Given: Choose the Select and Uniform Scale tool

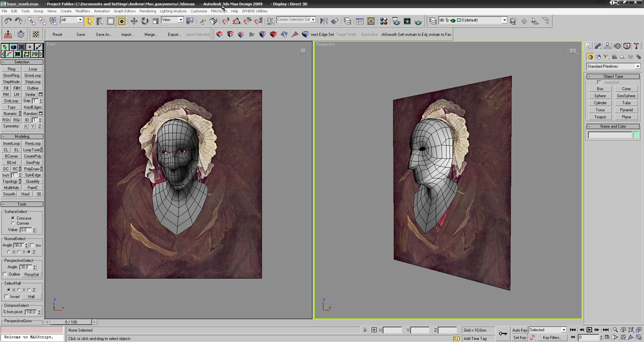Looking at the screenshot, I should (156, 21).
